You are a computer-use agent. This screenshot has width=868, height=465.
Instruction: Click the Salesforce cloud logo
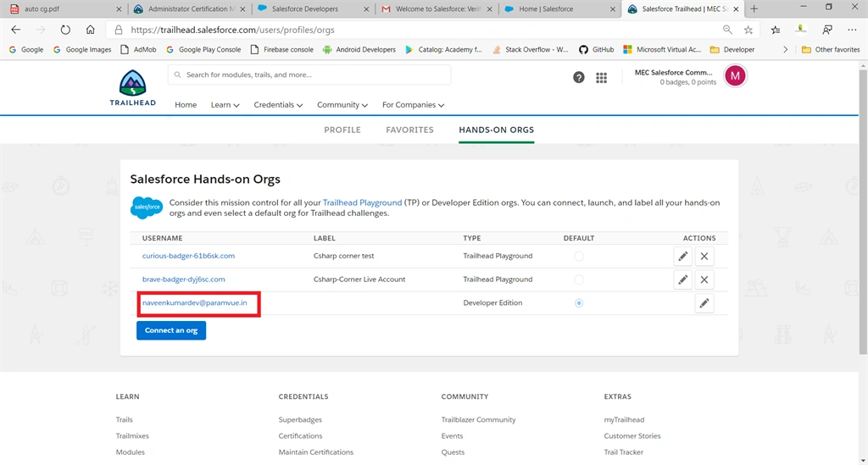tap(147, 208)
